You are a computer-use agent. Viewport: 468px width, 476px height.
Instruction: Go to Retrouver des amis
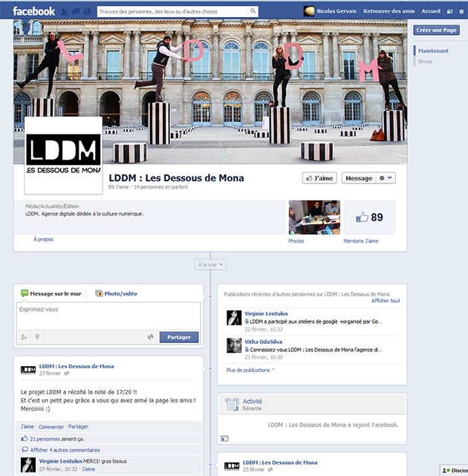(389, 11)
